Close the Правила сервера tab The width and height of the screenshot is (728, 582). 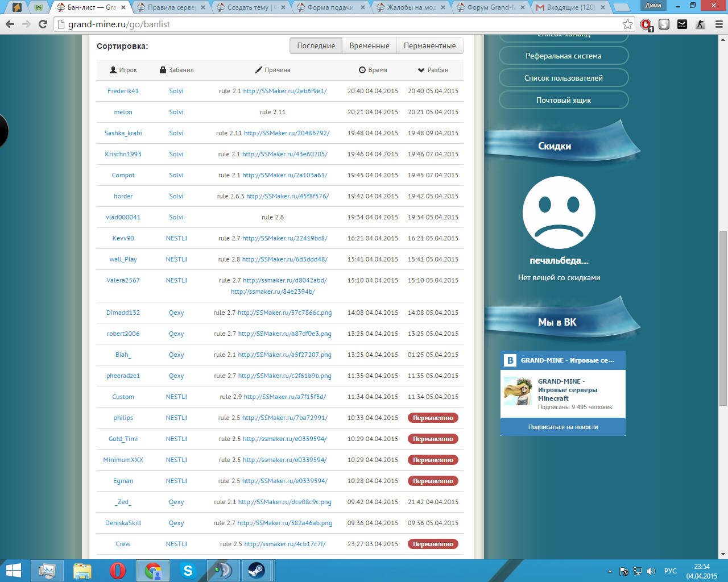[x=203, y=7]
